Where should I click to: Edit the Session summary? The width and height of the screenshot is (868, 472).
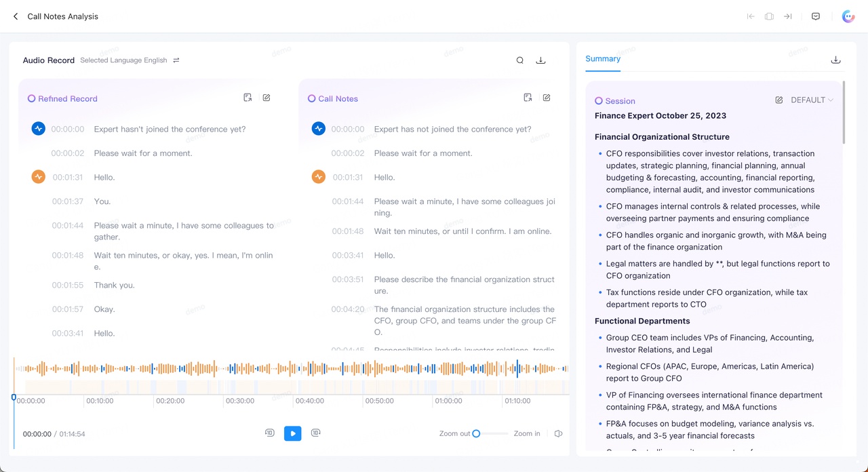point(778,100)
